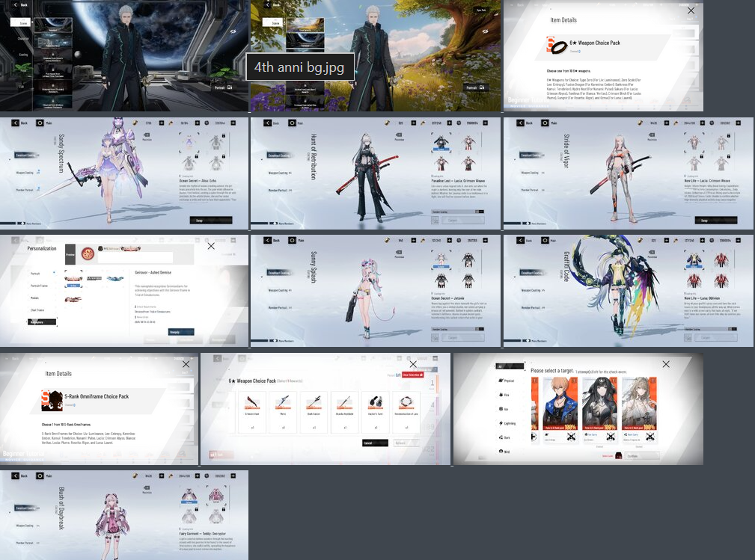
Task: Click the ring weapon icon in Item Details
Action: 559,47
